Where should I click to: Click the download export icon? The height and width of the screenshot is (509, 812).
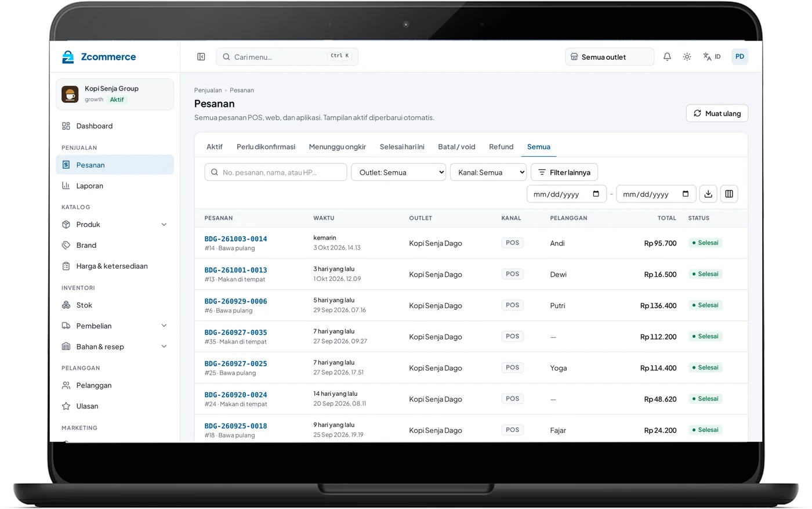click(x=708, y=194)
